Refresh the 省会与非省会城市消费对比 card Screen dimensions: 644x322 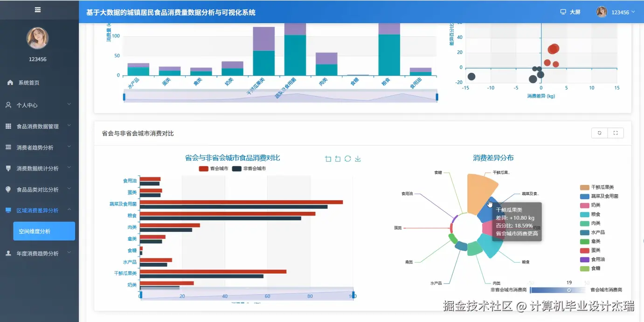coord(599,133)
